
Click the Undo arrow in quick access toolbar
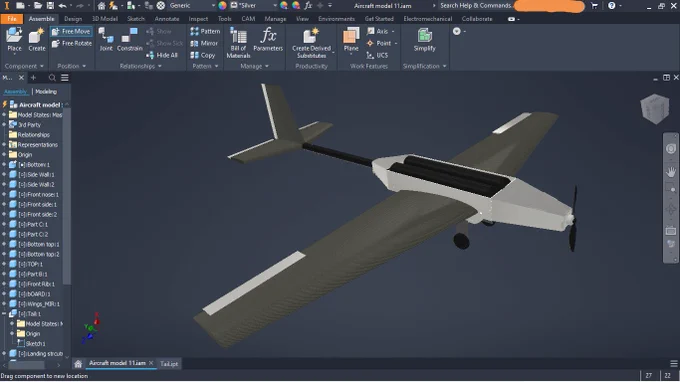(x=62, y=6)
